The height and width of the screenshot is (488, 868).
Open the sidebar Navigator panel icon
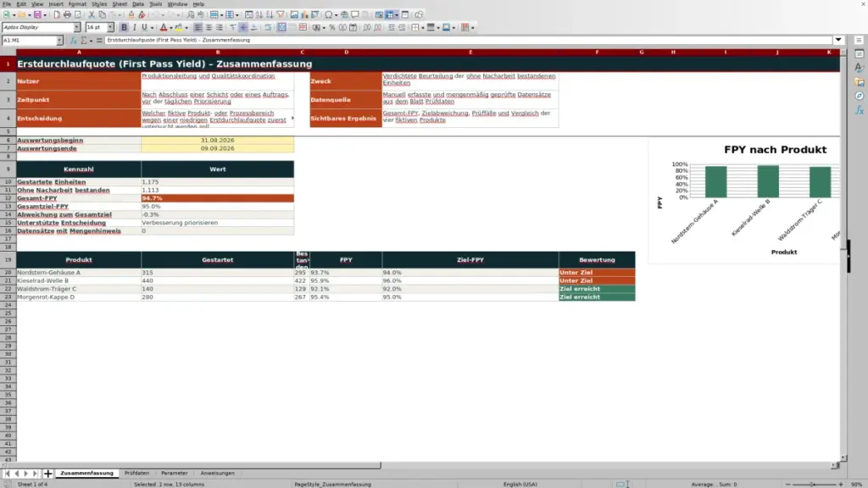pos(860,97)
